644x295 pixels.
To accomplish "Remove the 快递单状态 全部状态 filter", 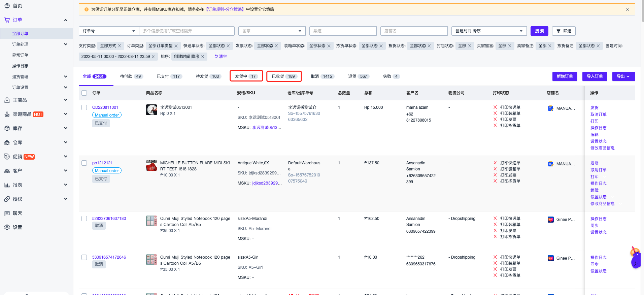I will (x=228, y=46).
